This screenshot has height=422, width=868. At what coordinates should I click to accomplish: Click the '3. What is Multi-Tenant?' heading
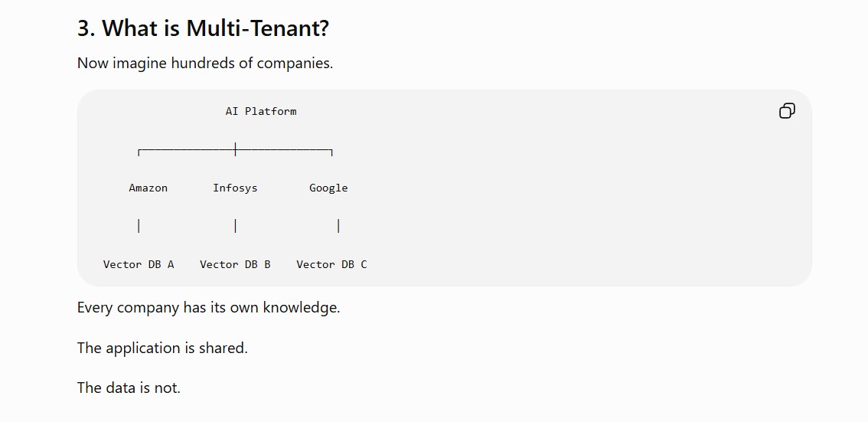[x=203, y=28]
